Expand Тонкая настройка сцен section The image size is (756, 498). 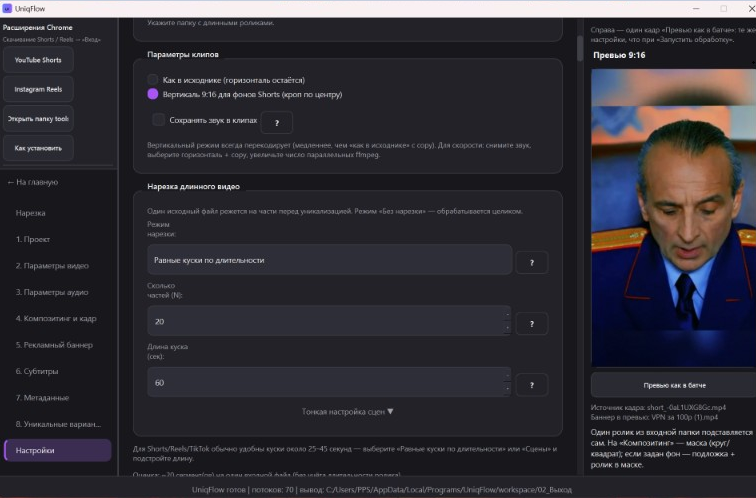pyautogui.click(x=347, y=412)
